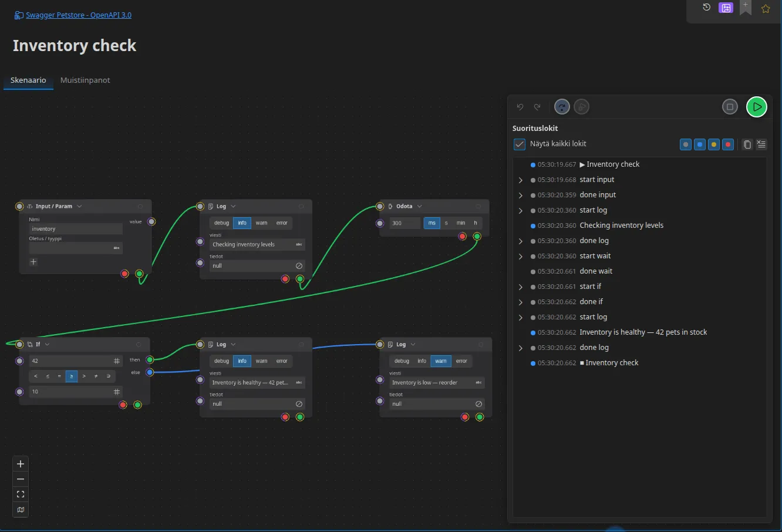The image size is (782, 532).
Task: Open the Swagger Petstore - OpenAPI 3.0 link
Action: pyautogui.click(x=79, y=15)
